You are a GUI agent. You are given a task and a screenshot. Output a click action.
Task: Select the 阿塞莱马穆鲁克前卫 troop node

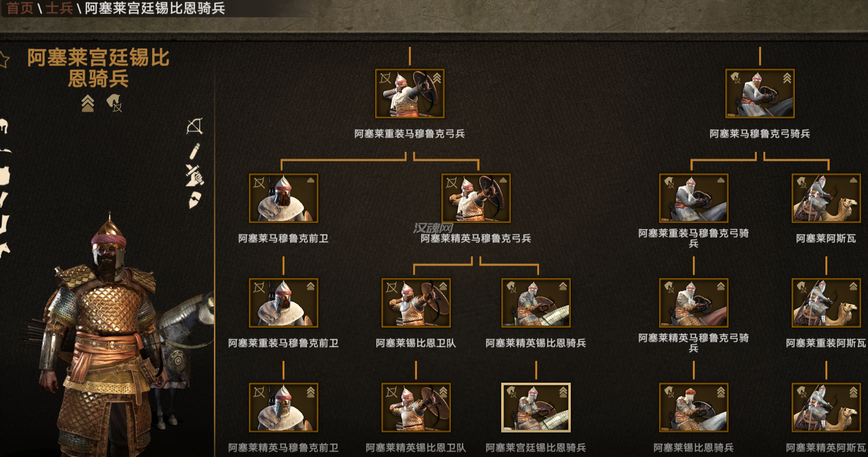pos(283,198)
